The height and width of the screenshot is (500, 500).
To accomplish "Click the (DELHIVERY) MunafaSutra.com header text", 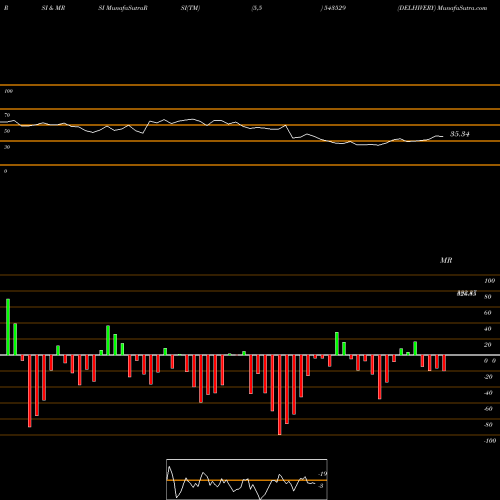I will (x=442, y=8).
